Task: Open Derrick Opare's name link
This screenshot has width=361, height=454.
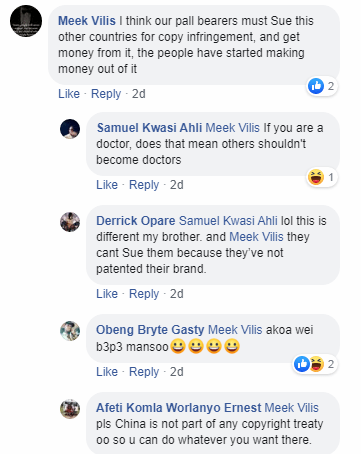Action: coord(136,221)
